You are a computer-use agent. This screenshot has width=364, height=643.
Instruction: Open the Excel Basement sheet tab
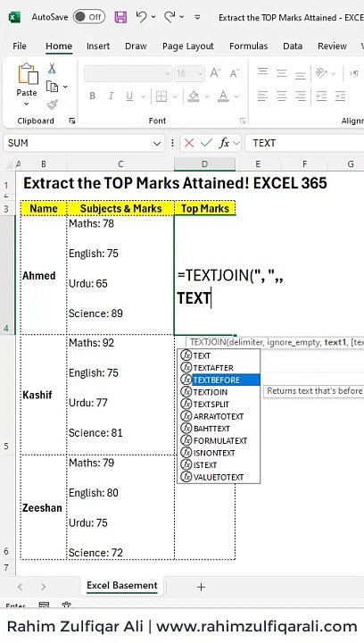(x=122, y=586)
